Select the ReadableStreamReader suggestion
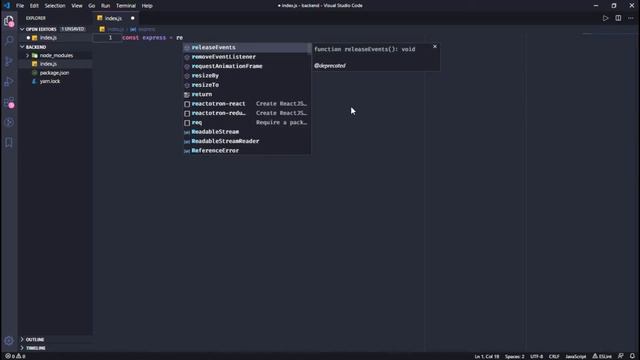This screenshot has height=360, width=640. coord(247,141)
